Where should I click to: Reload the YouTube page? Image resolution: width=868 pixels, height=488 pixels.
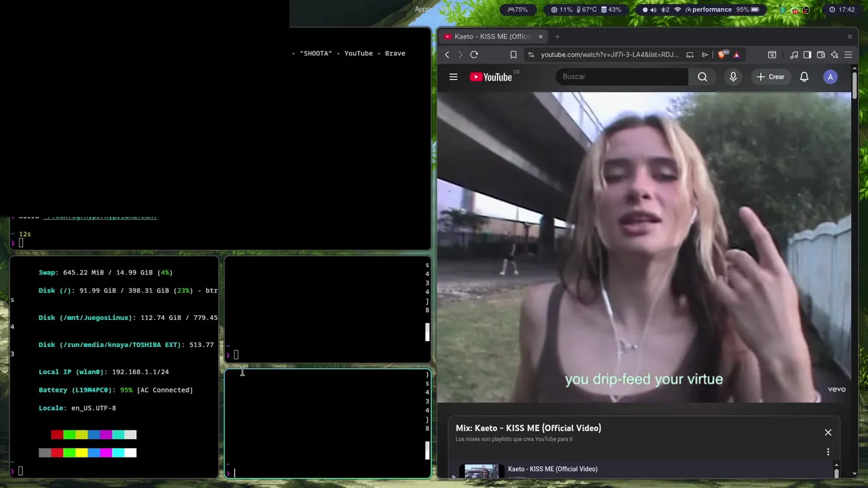point(474,55)
